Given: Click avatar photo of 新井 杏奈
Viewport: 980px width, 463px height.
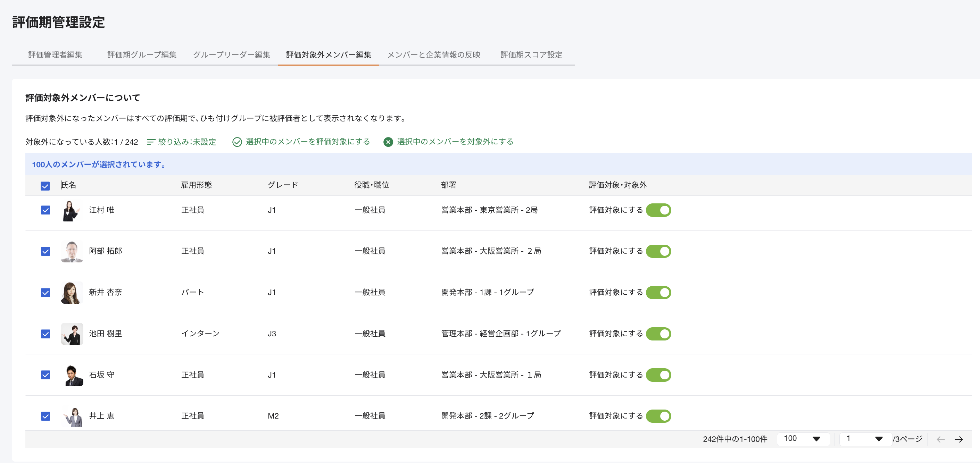Looking at the screenshot, I should tap(72, 293).
